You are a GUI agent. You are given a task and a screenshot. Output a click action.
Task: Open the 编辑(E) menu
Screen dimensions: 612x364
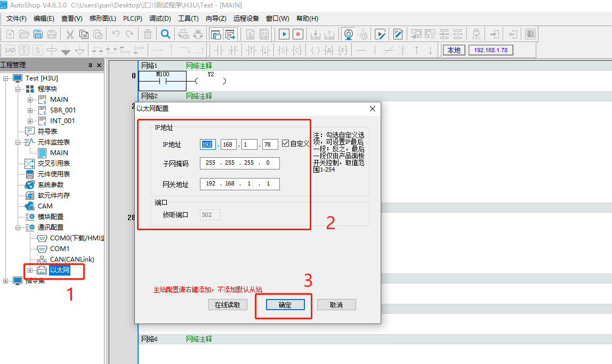(44, 18)
